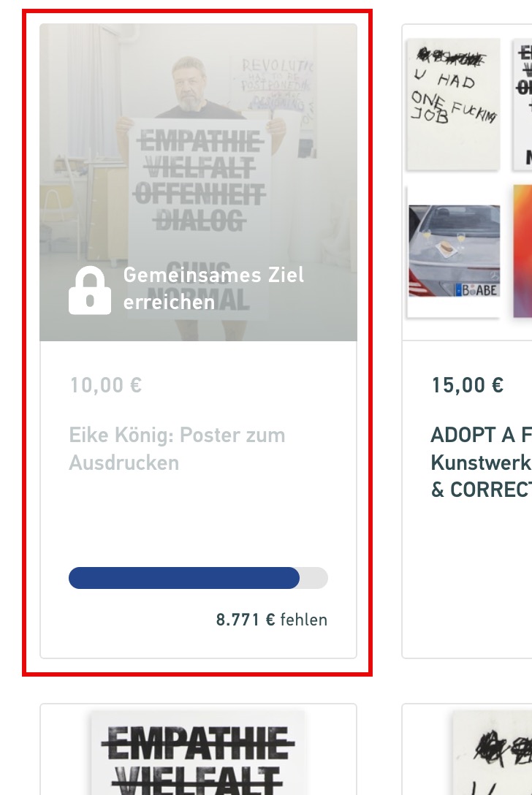Click the unfilled grey end of progress bar

[314, 578]
